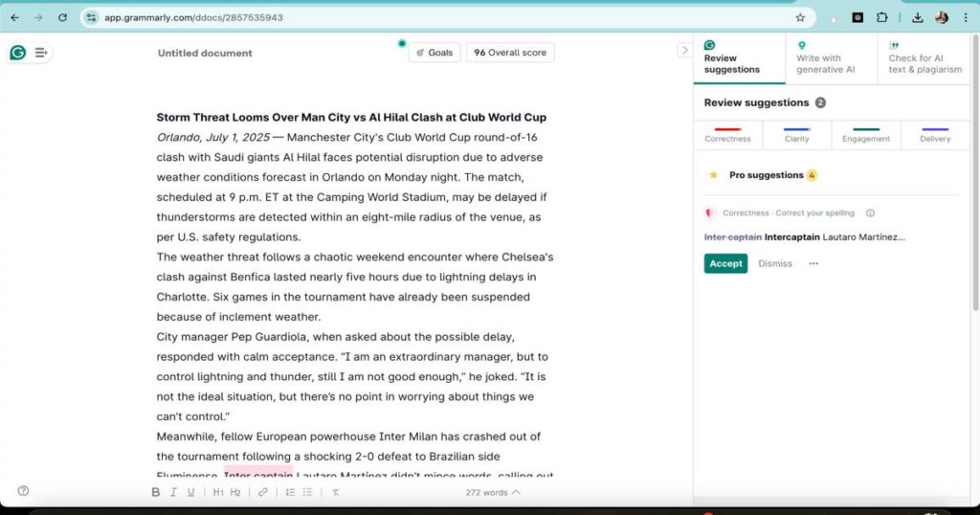Bookmark this page with the star

[800, 17]
